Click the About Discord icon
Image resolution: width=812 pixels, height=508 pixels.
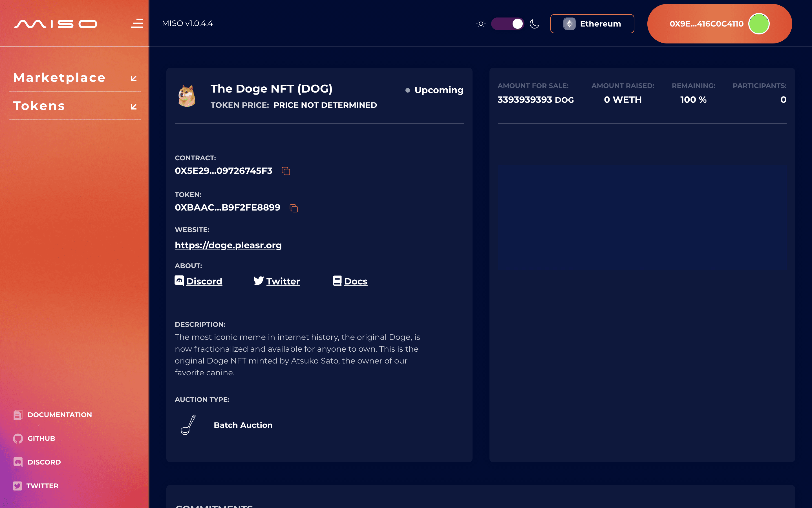pyautogui.click(x=179, y=281)
